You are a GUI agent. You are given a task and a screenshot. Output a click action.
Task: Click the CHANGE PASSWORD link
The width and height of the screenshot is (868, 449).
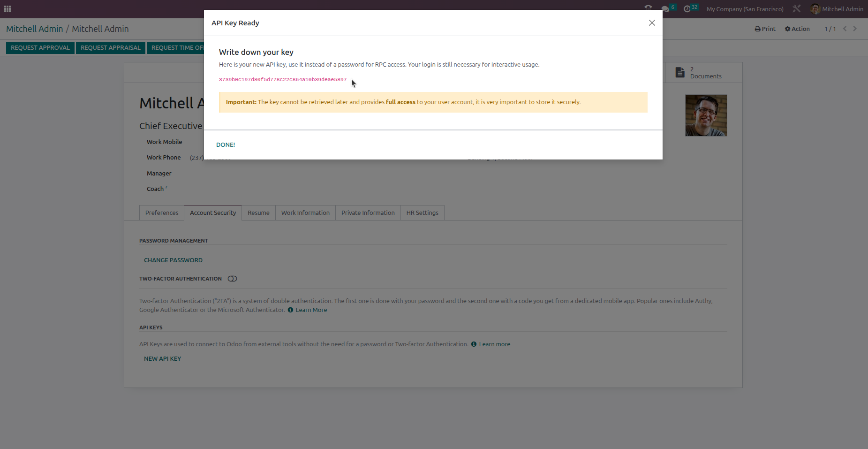tap(173, 260)
